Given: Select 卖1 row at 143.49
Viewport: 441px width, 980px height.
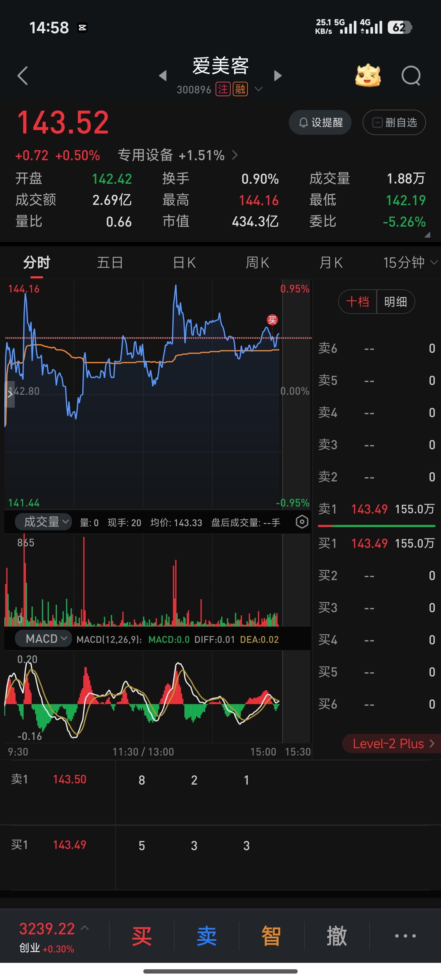Looking at the screenshot, I should (x=377, y=509).
